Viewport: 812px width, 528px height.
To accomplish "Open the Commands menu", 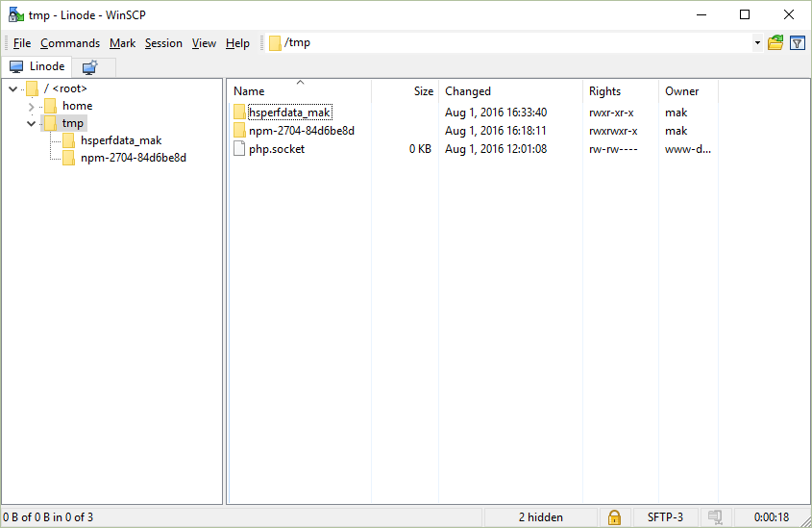I will pos(70,43).
